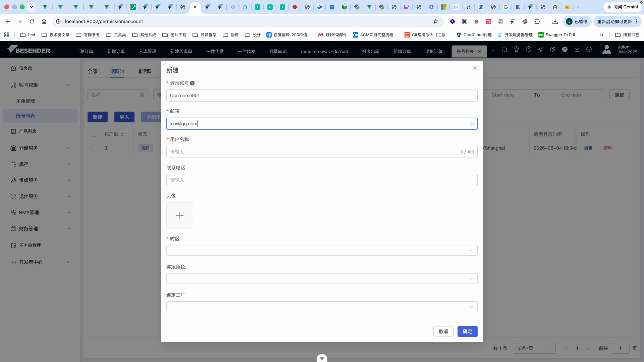Expand the 退件服务 sidebar menu
Screen dimensions: 644x362
pos(40,196)
